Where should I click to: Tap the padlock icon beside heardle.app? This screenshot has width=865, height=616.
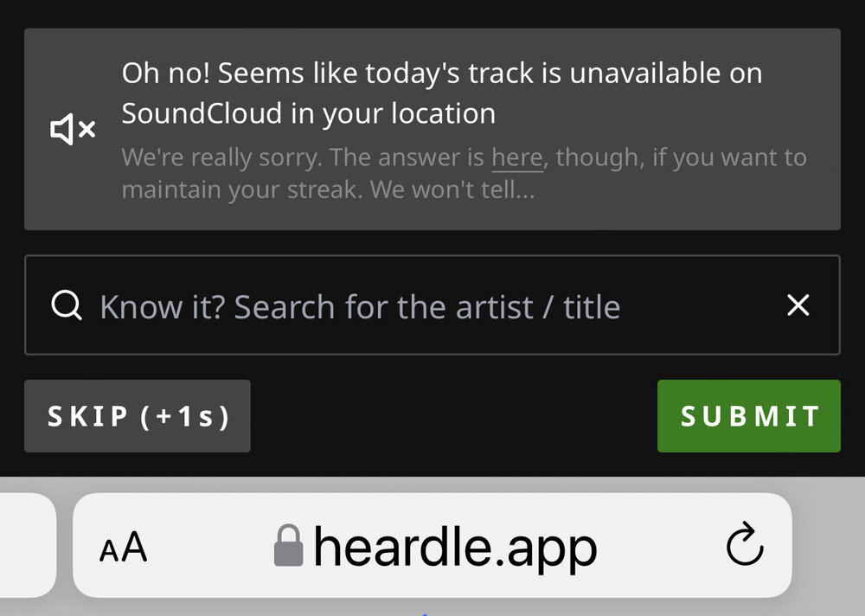288,547
